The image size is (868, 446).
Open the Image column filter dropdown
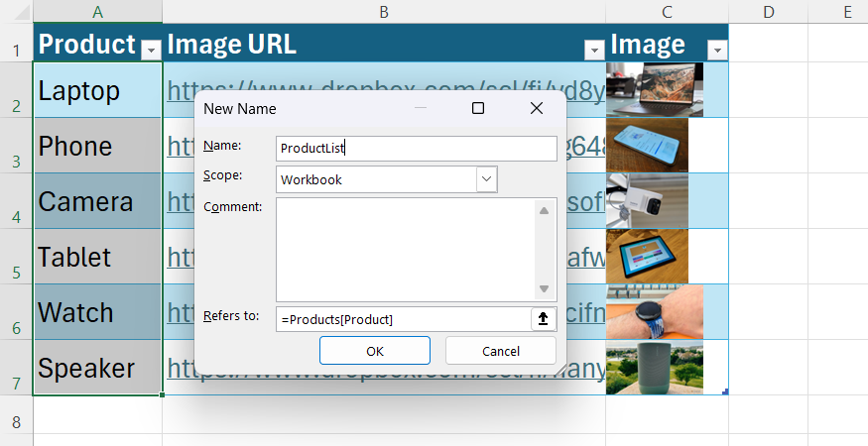coord(717,51)
